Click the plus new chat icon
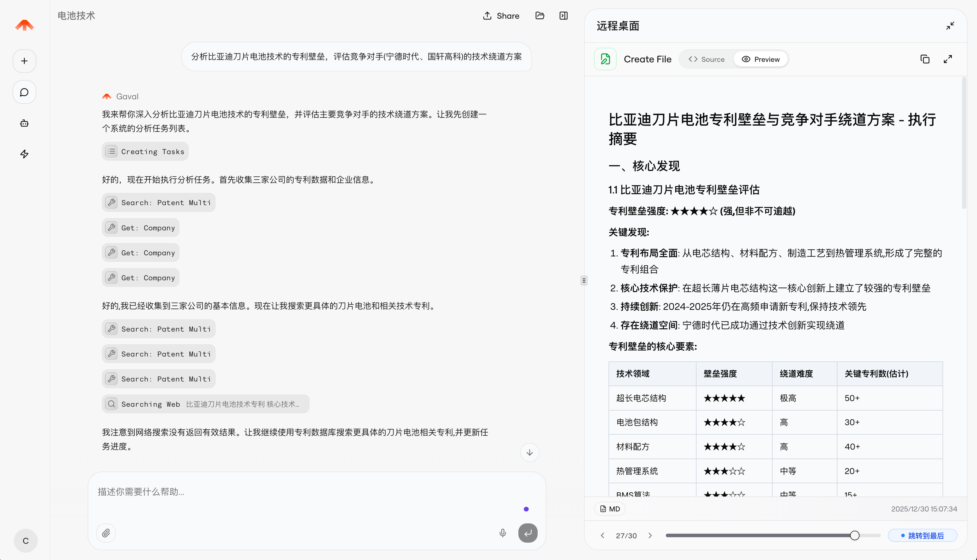The width and height of the screenshot is (977, 560). pyautogui.click(x=24, y=61)
